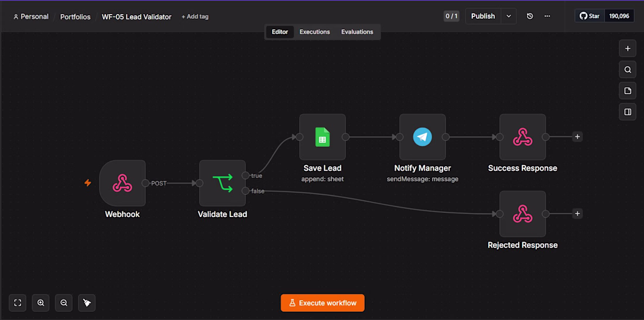Click the Publish button

[x=483, y=16]
